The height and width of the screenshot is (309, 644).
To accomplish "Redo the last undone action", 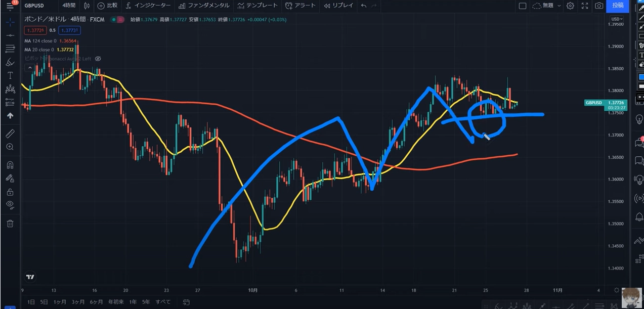I will [374, 6].
